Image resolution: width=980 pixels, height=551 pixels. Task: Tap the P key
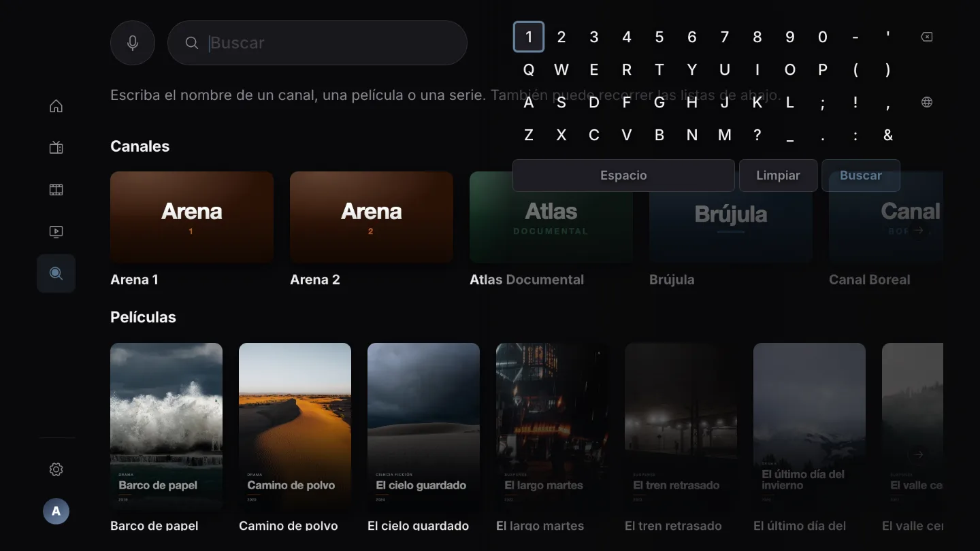pyautogui.click(x=823, y=69)
